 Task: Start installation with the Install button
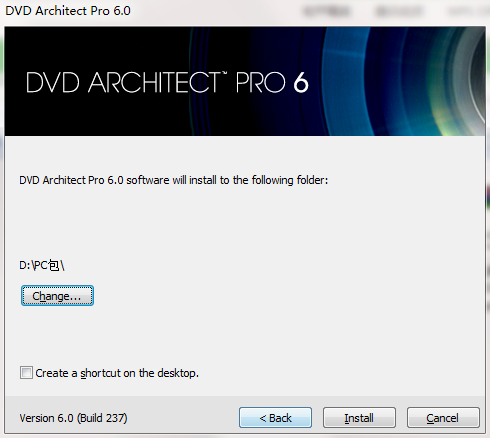click(359, 417)
